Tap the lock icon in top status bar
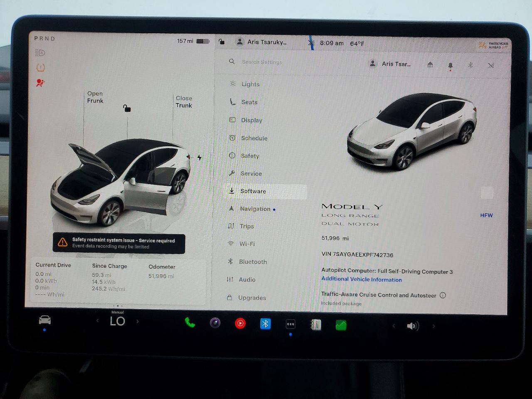The image size is (532, 399). click(x=222, y=42)
